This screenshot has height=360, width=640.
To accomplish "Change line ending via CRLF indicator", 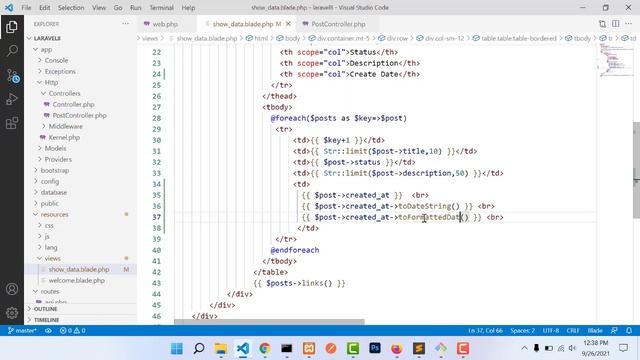I will coord(573,331).
